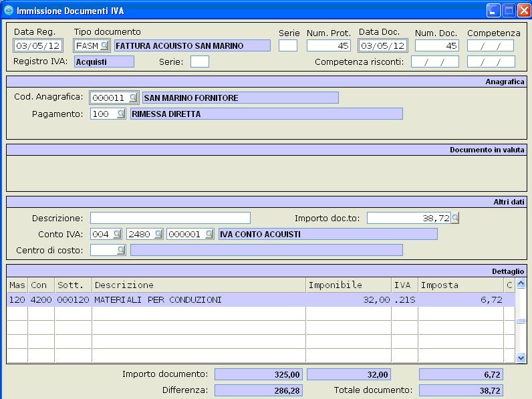Click the Descrizione column header
Viewport: 532px width, 399px height.
pyautogui.click(x=198, y=285)
